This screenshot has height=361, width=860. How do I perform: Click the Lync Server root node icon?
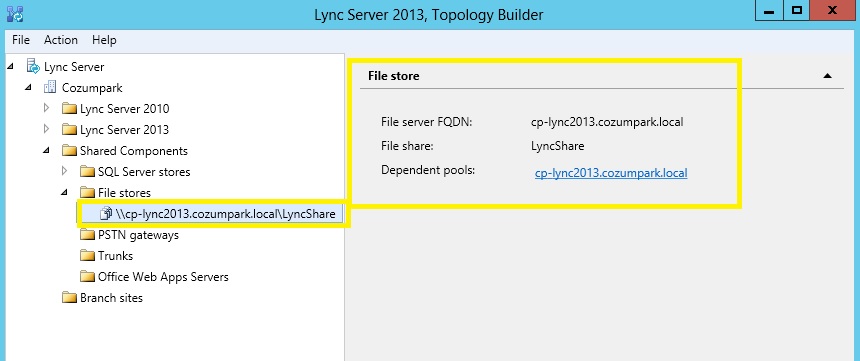click(x=33, y=67)
